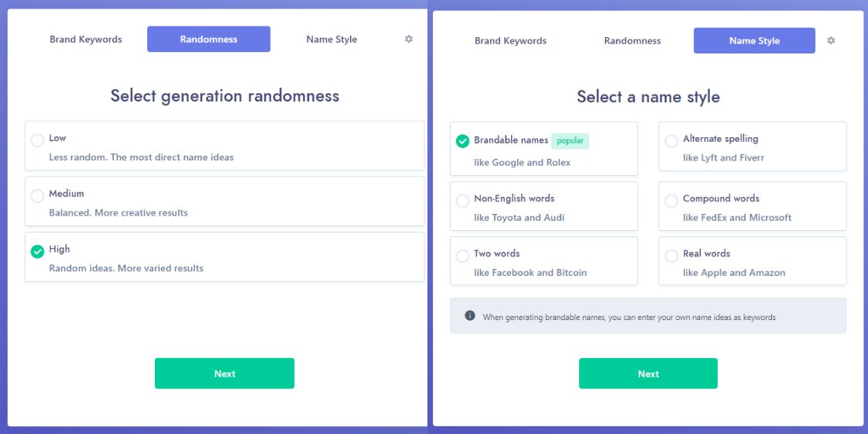The width and height of the screenshot is (868, 434).
Task: Click the info icon in brandable names notice
Action: [470, 315]
